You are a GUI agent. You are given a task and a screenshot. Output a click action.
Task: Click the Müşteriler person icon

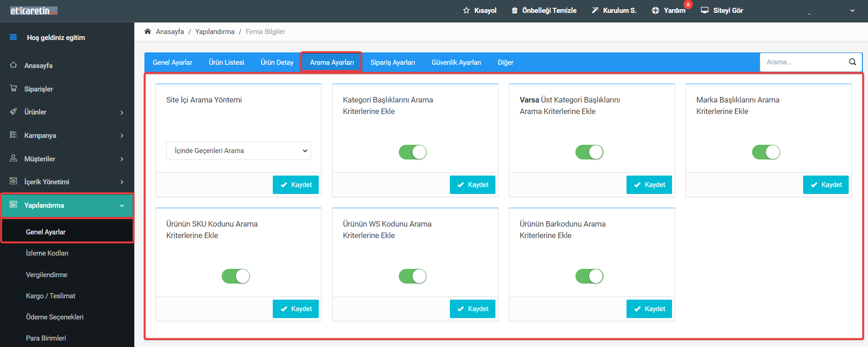click(x=14, y=158)
